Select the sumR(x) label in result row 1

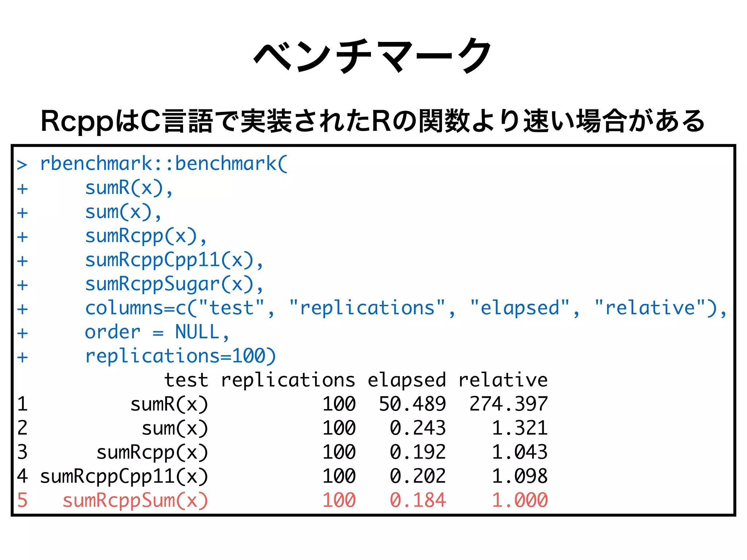click(169, 404)
